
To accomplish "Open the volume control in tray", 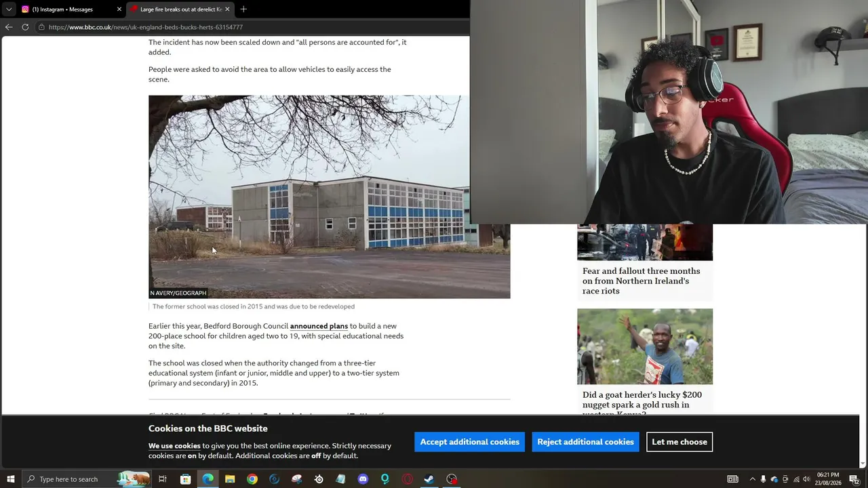I will pos(806,479).
